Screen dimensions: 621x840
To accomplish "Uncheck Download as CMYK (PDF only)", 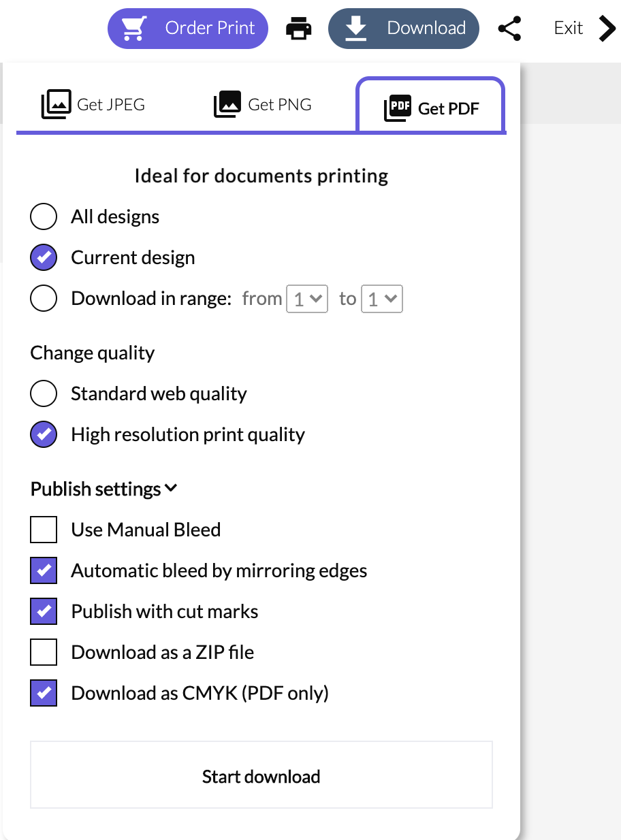I will point(44,693).
